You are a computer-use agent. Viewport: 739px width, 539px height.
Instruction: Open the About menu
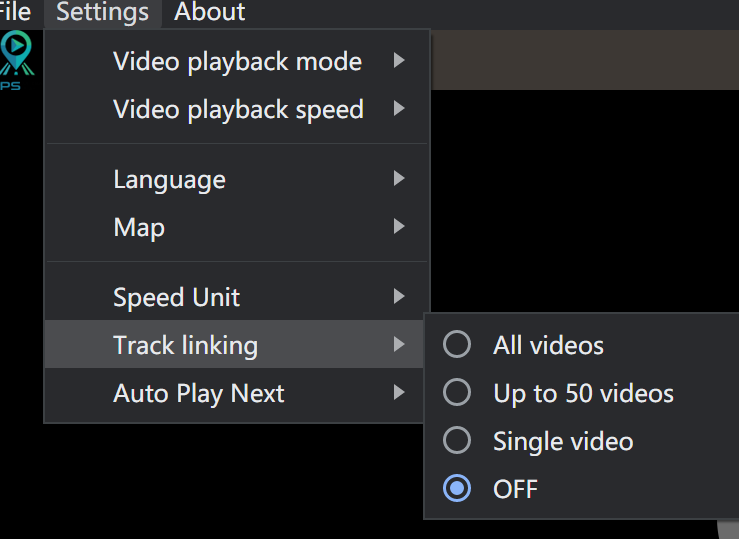[209, 11]
